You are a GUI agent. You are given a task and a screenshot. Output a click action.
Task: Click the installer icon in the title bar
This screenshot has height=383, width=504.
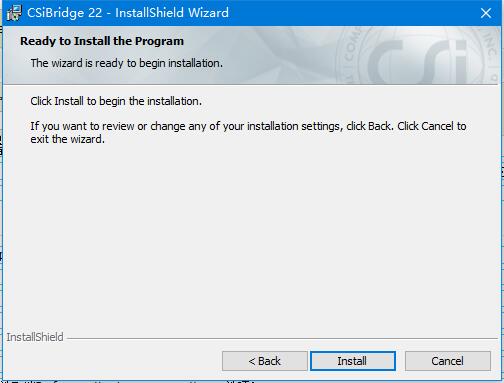pyautogui.click(x=14, y=13)
